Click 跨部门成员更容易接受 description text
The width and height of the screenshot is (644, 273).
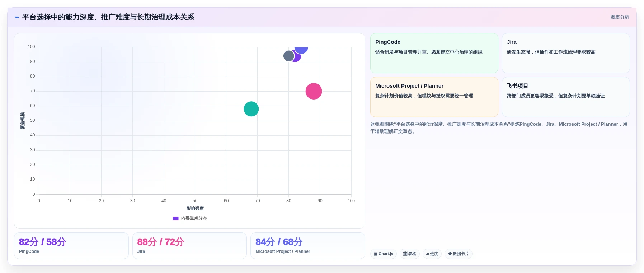556,96
